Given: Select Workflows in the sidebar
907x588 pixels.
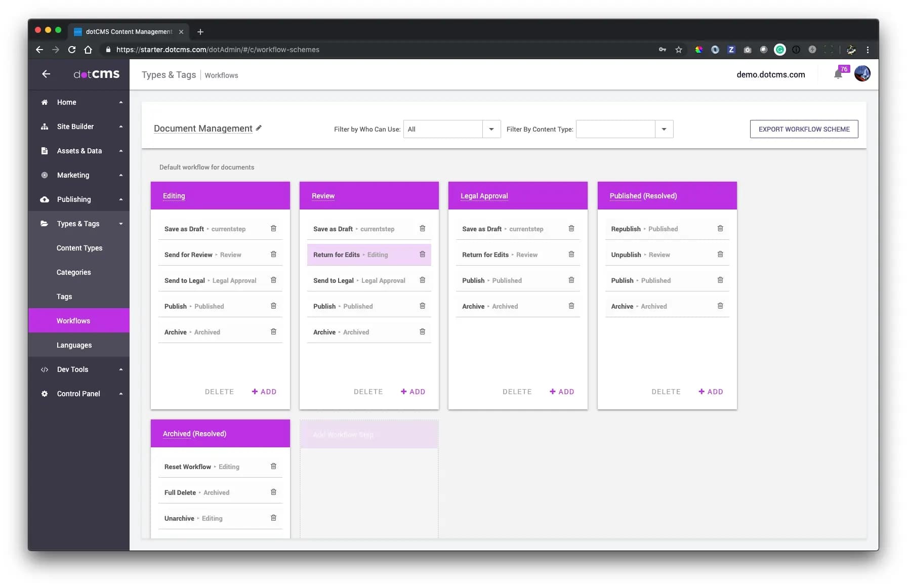Looking at the screenshot, I should pos(79,321).
